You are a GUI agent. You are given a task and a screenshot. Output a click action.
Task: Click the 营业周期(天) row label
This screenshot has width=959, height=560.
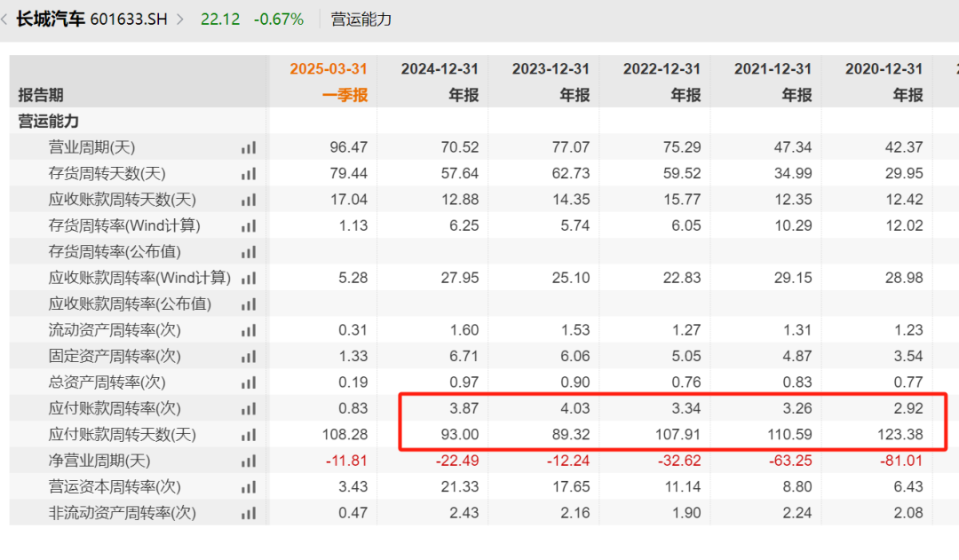[x=91, y=147]
